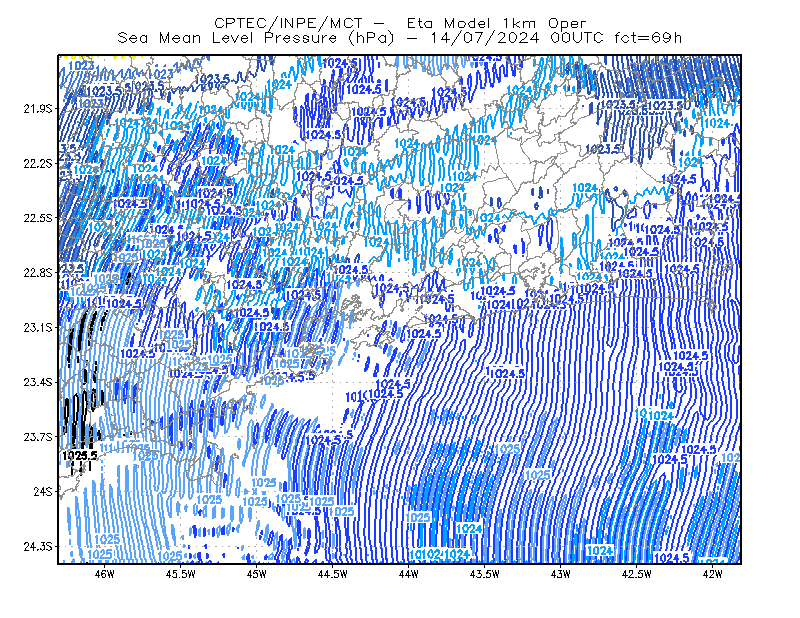Image resolution: width=800 pixels, height=618 pixels.
Task: Click latitude label 22.8S
Action: pyautogui.click(x=37, y=273)
